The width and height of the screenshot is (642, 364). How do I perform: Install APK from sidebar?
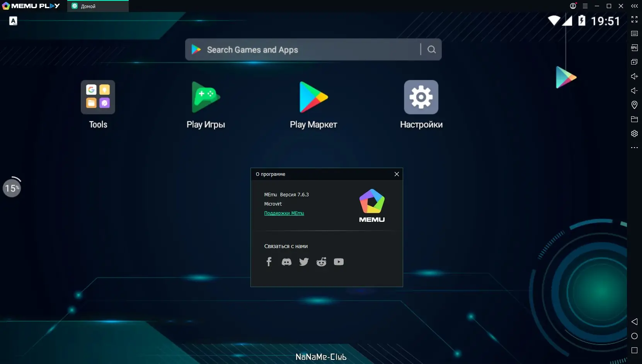[634, 48]
